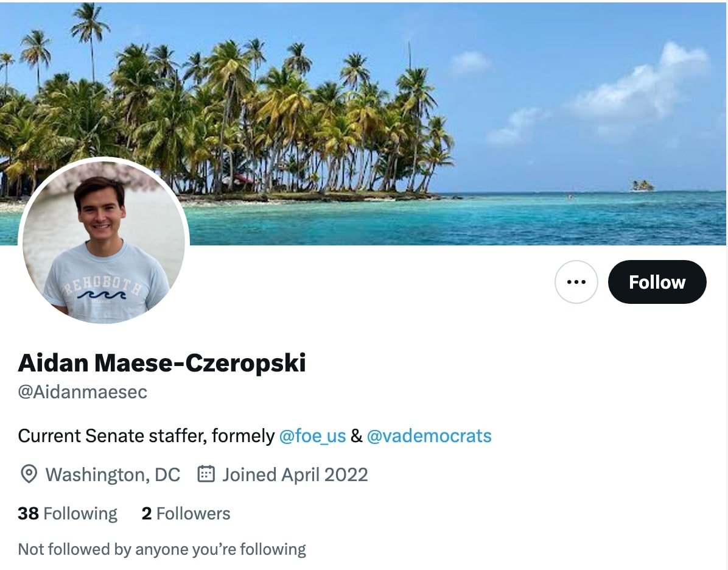Click "Not followed by anyone you're following"

pos(162,549)
